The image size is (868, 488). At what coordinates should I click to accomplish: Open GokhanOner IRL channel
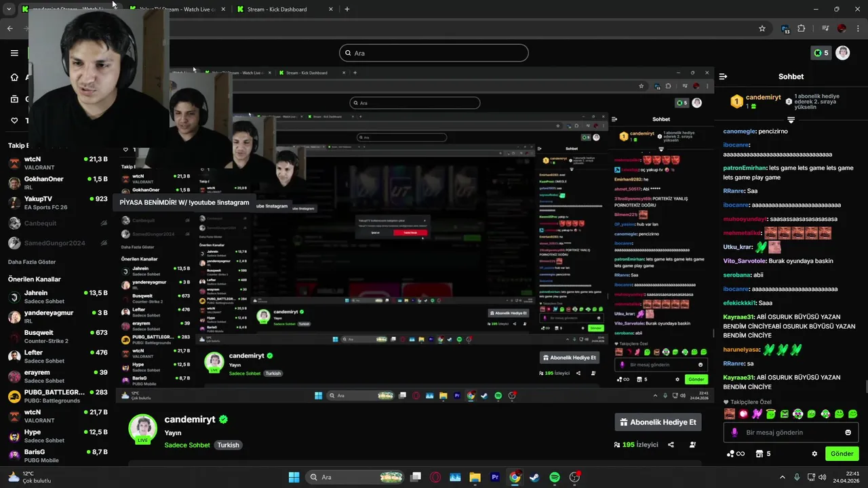pos(58,183)
